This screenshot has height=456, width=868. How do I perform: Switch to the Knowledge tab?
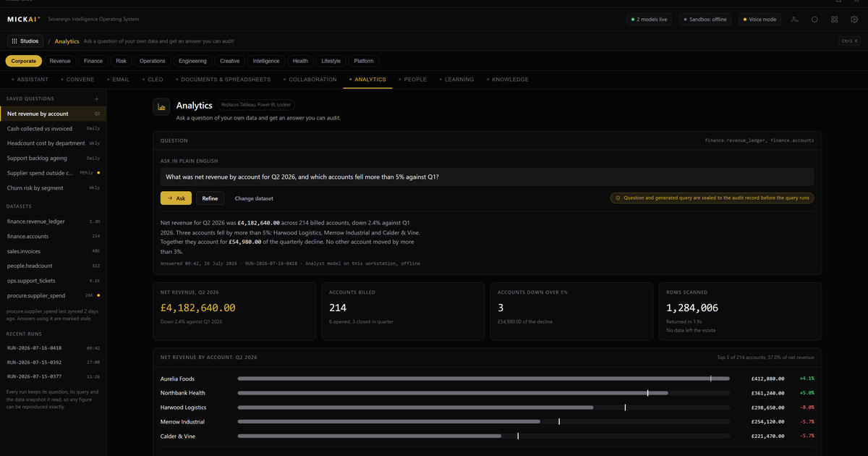(508, 79)
